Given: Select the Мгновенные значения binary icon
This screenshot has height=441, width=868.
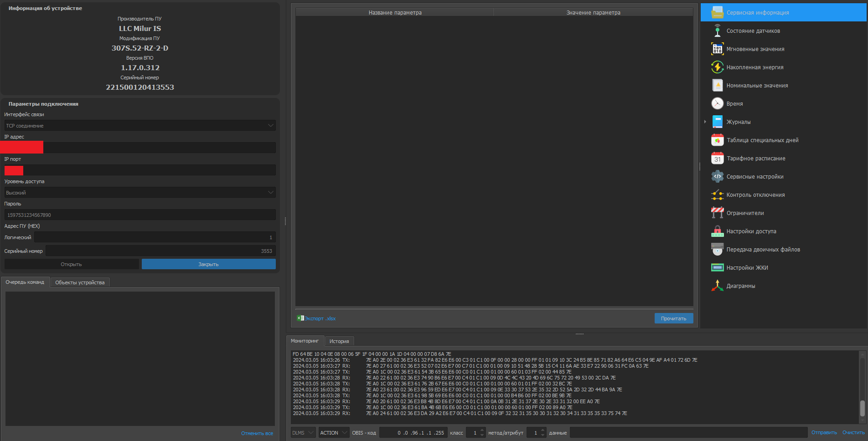Looking at the screenshot, I should click(x=717, y=49).
